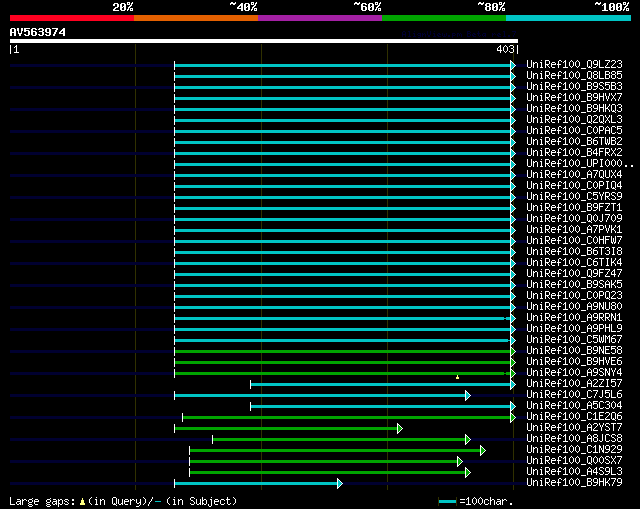Screen dimensions: 640x509
Task: Select the UniRef100_B9NE58 label
Action: pyautogui.click(x=574, y=351)
